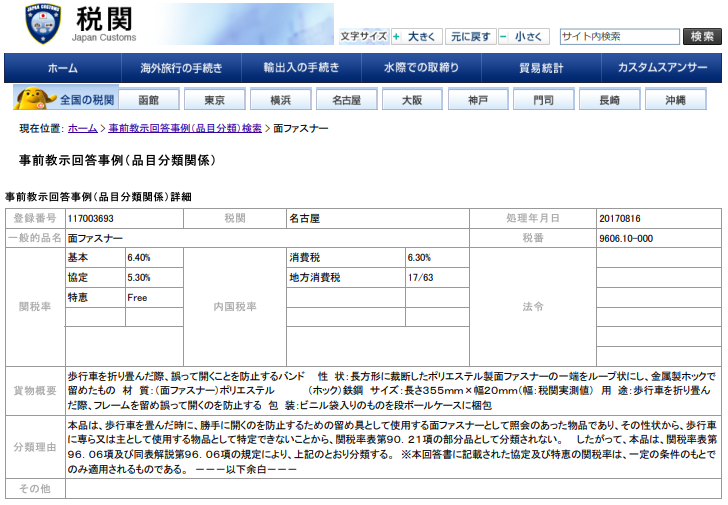Click the 基本 rate value 6.40%
The image size is (728, 505).
point(139,258)
